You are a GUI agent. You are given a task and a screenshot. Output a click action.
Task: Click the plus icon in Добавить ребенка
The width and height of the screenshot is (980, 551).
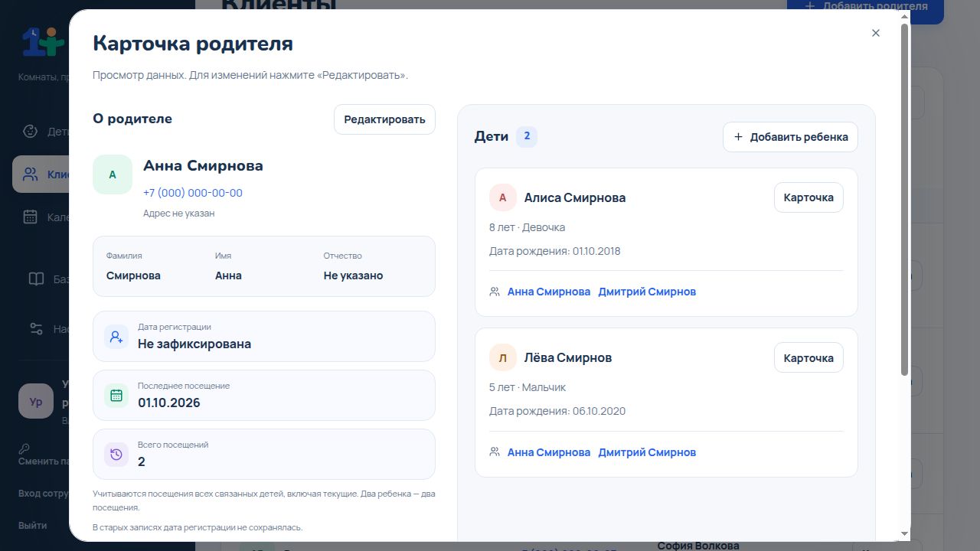tap(738, 137)
